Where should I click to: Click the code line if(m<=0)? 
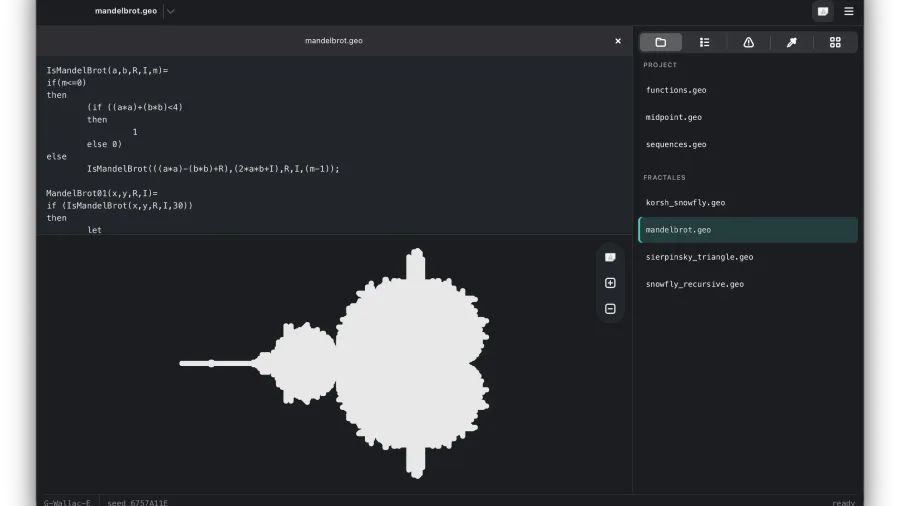click(66, 83)
